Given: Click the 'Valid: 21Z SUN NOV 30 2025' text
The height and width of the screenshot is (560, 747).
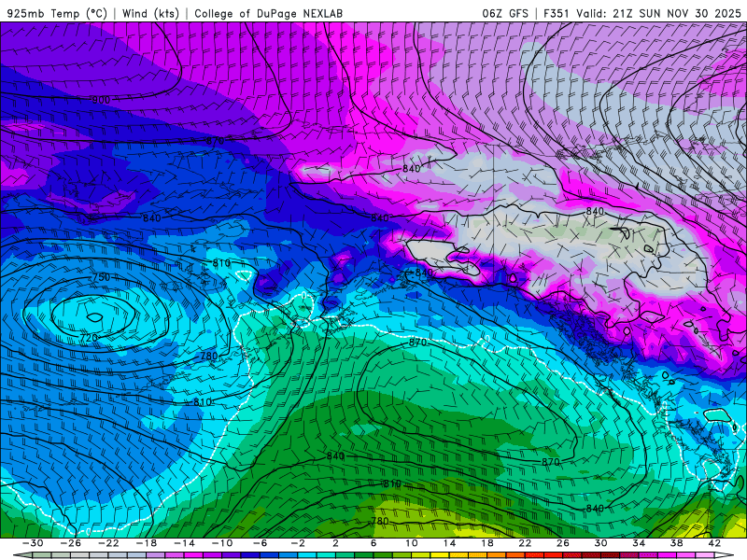Looking at the screenshot, I should click(x=659, y=13).
